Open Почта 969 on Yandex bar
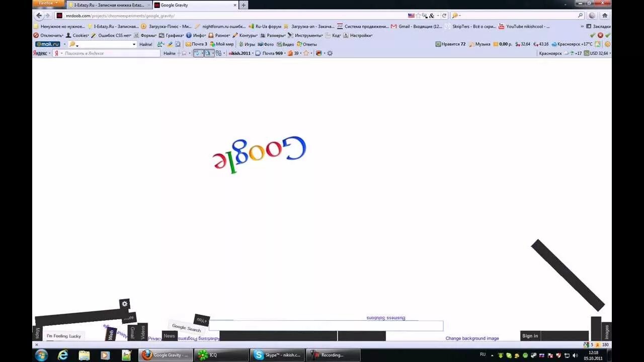This screenshot has width=644, height=362. pyautogui.click(x=270, y=53)
